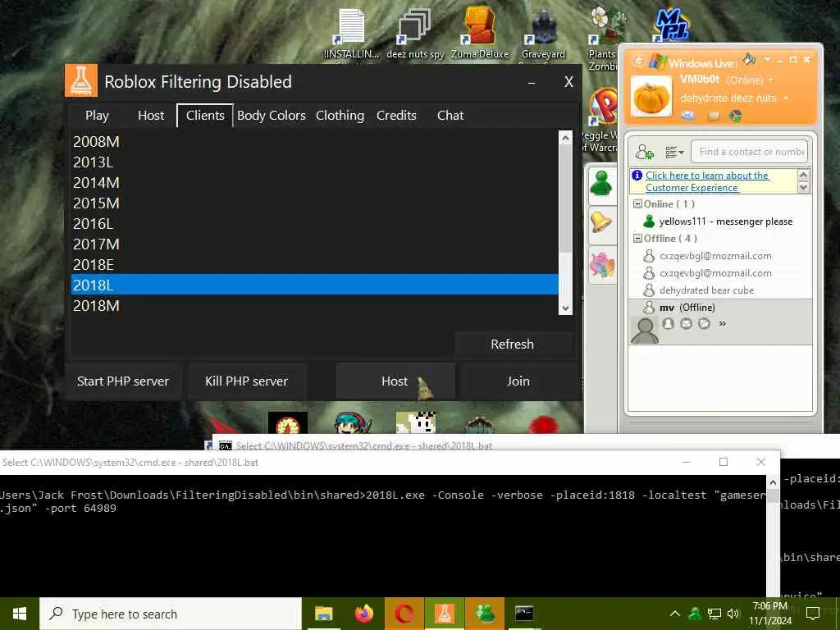840x630 pixels.
Task: Click the highlighted 2018L client row
Action: 314,285
